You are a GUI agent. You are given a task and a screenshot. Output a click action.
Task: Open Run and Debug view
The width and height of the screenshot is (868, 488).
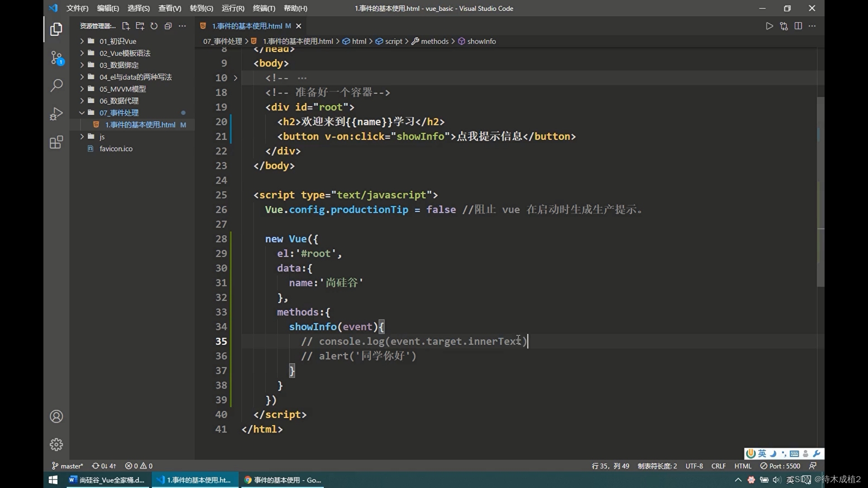pos(56,114)
